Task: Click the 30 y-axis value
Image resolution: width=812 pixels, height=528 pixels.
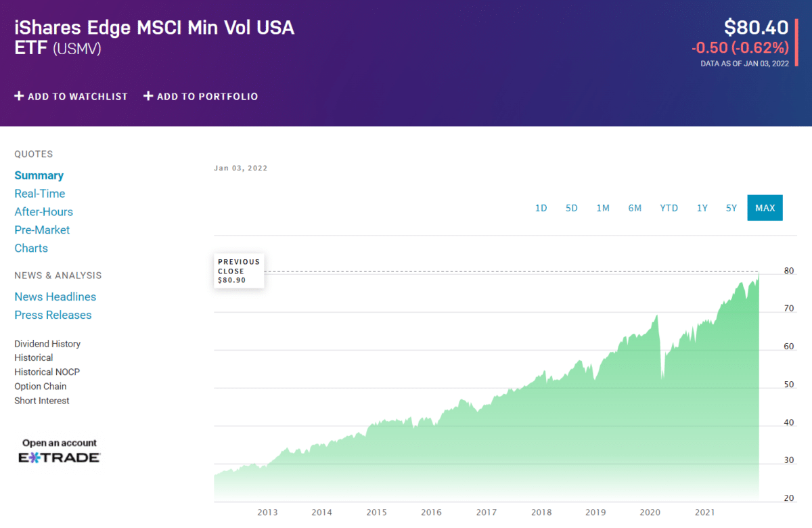Action: pos(789,460)
